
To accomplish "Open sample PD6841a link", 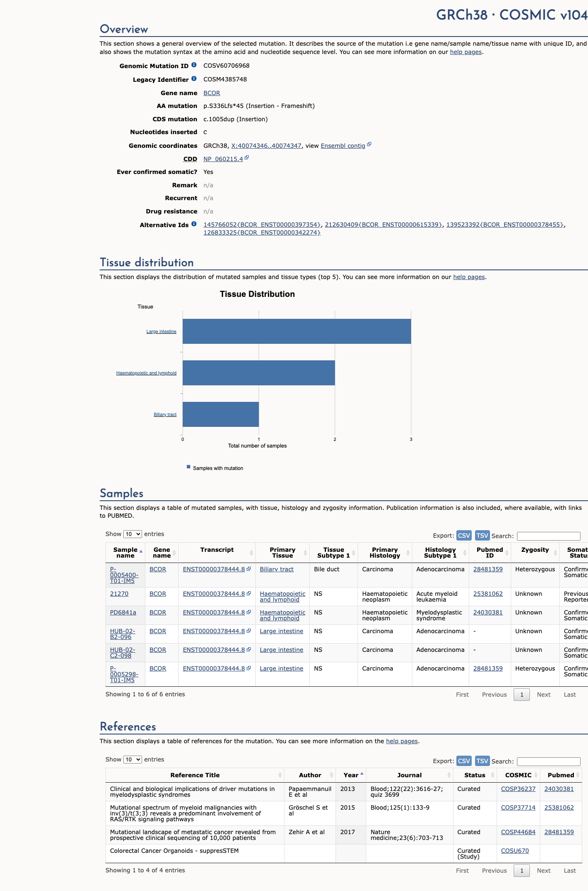I will tap(123, 612).
